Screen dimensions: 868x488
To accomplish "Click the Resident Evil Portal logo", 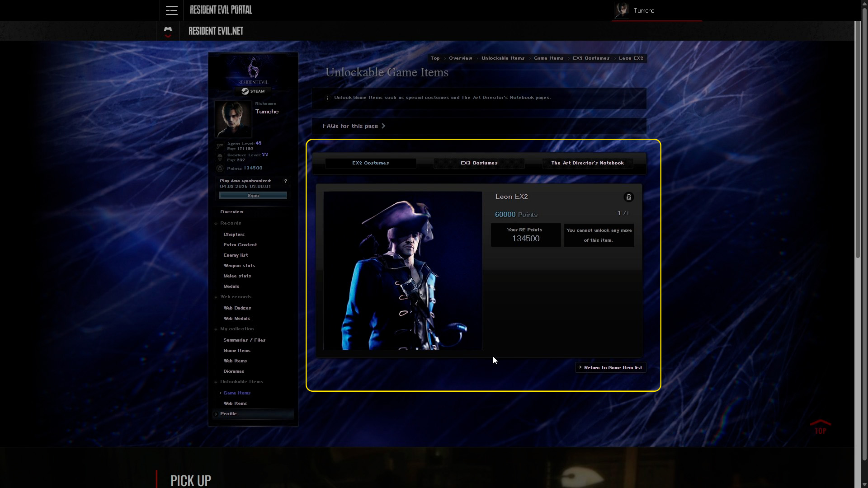I will pos(221,10).
